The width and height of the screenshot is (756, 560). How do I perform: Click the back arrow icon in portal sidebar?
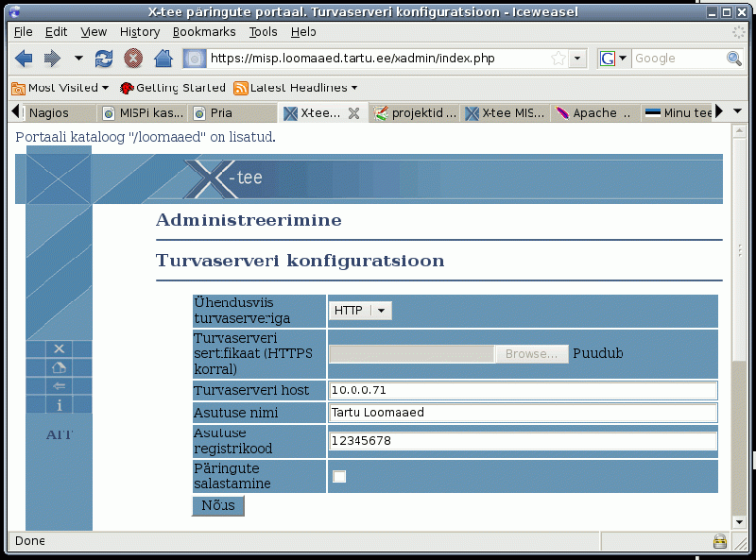coord(59,385)
